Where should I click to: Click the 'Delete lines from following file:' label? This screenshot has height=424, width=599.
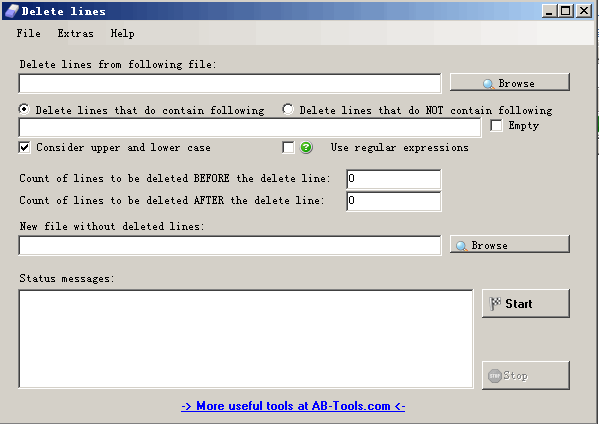point(118,64)
